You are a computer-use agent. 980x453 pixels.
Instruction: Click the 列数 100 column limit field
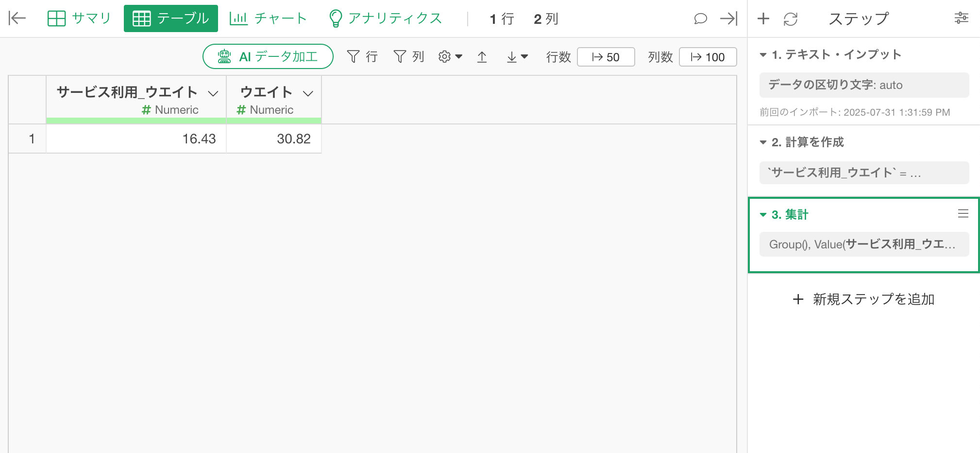click(x=708, y=57)
